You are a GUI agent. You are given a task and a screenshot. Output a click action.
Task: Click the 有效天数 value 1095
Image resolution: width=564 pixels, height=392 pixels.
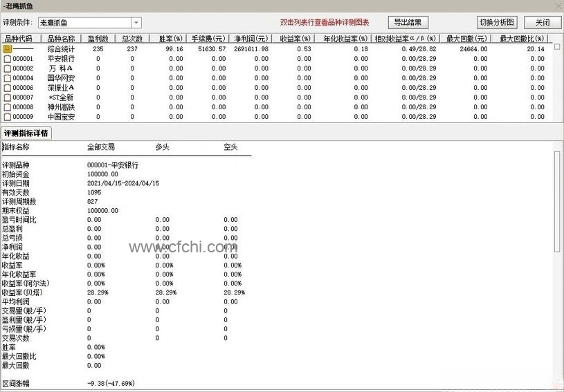pyautogui.click(x=94, y=193)
